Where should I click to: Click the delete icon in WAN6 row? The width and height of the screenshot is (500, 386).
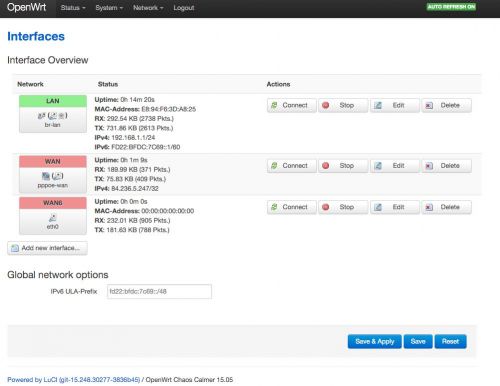coord(429,207)
